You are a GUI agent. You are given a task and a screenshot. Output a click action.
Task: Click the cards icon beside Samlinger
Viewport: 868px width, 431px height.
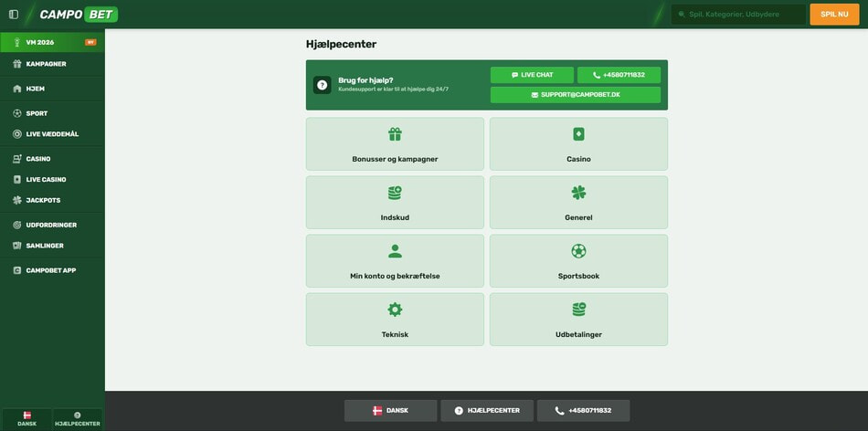(16, 246)
